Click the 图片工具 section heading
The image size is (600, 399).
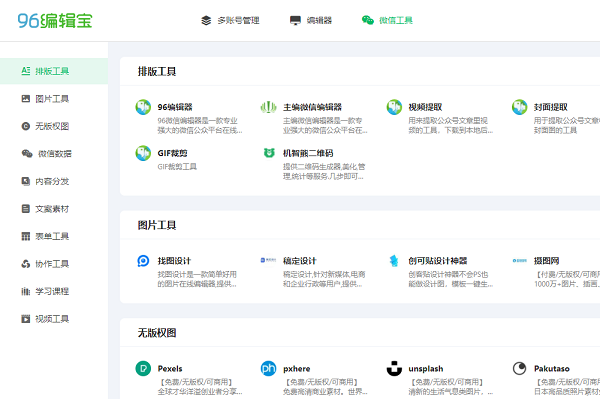click(157, 225)
